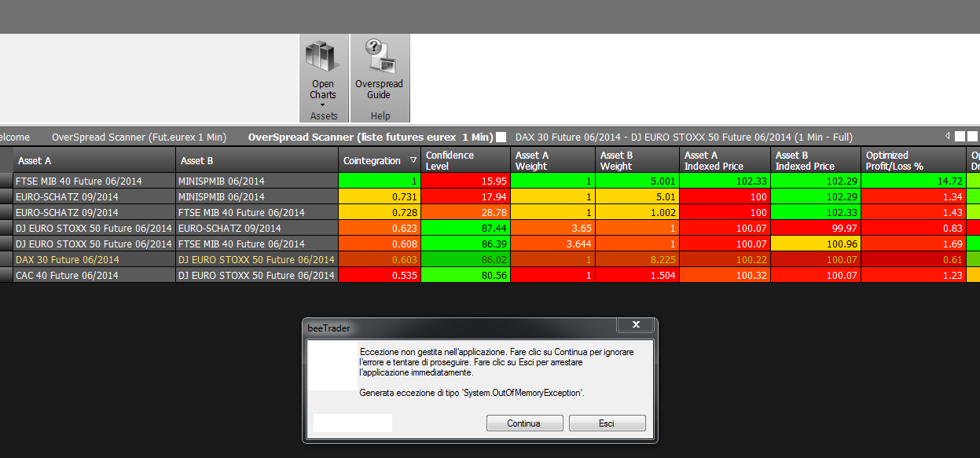Viewport: 980px width, 458px height.
Task: Click the first white square at tab strip end
Action: [959, 137]
